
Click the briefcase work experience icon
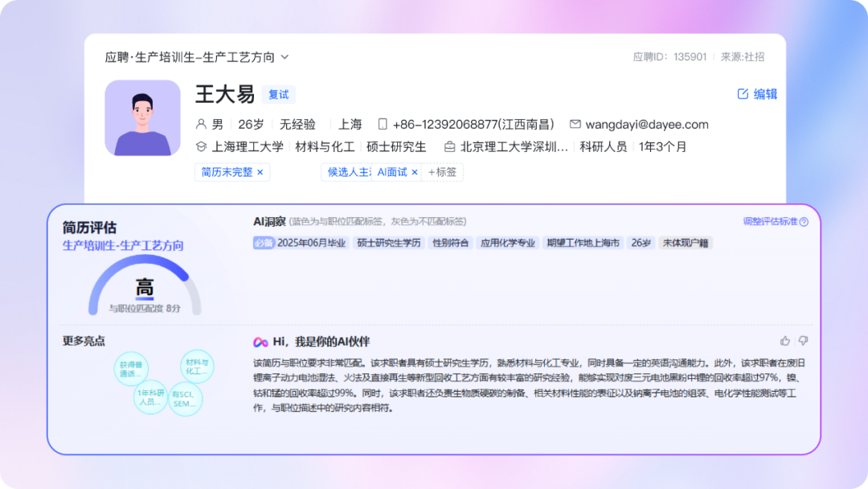pos(450,147)
